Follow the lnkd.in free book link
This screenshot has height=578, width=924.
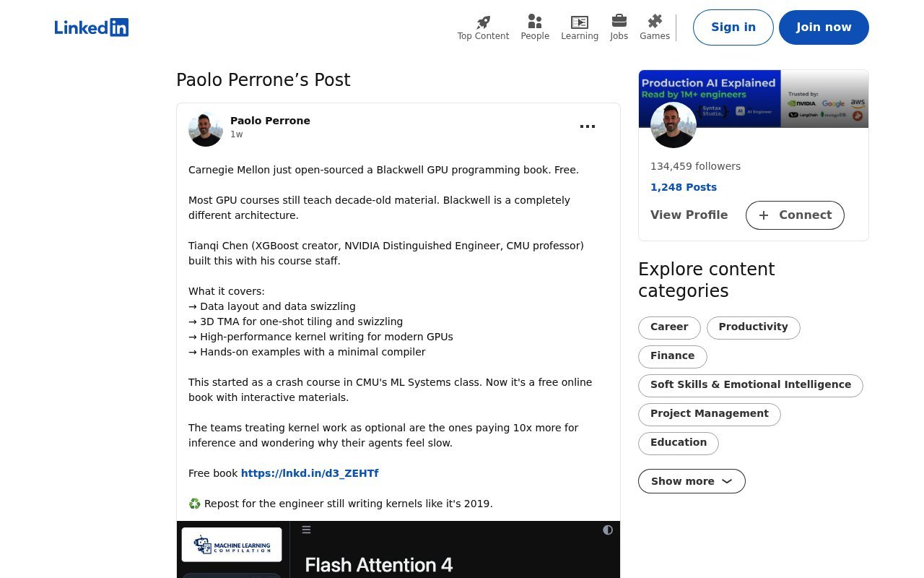tap(310, 473)
